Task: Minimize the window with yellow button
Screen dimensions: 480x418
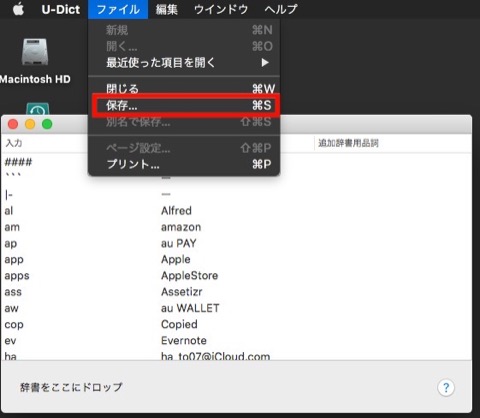Action: point(30,124)
